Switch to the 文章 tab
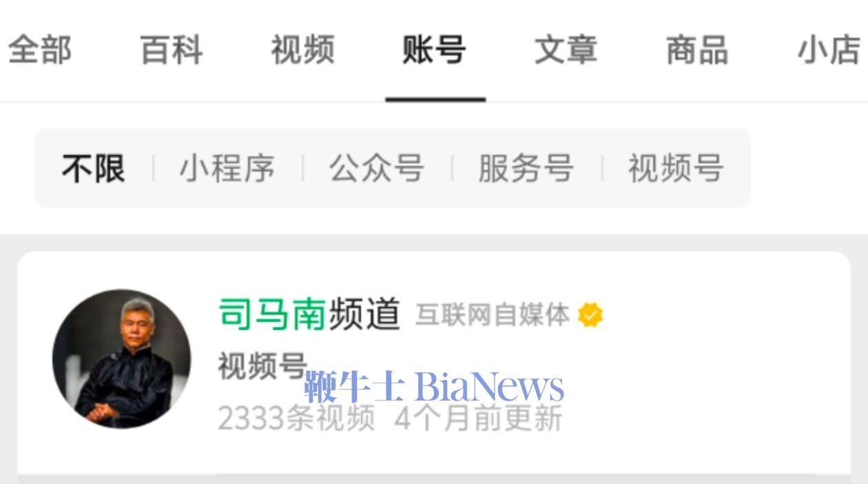The width and height of the screenshot is (868, 484). [566, 50]
